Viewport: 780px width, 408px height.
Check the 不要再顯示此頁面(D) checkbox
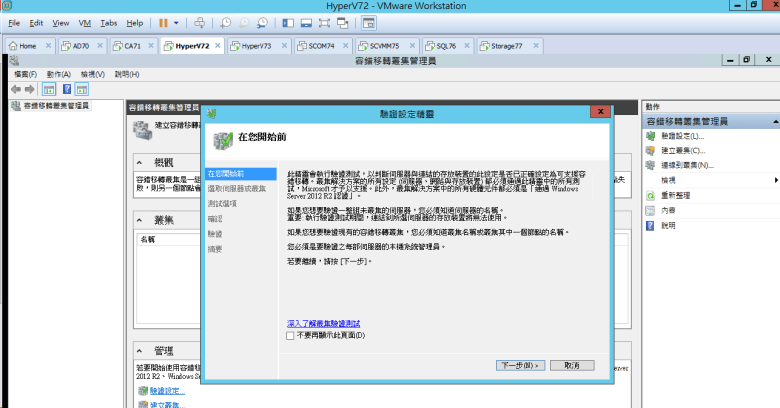pyautogui.click(x=291, y=335)
